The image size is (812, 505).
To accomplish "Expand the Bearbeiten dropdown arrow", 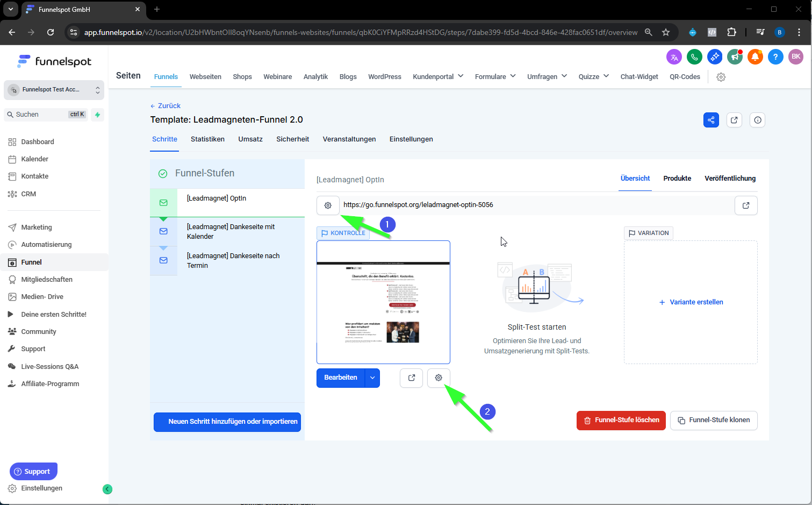I will pos(372,378).
